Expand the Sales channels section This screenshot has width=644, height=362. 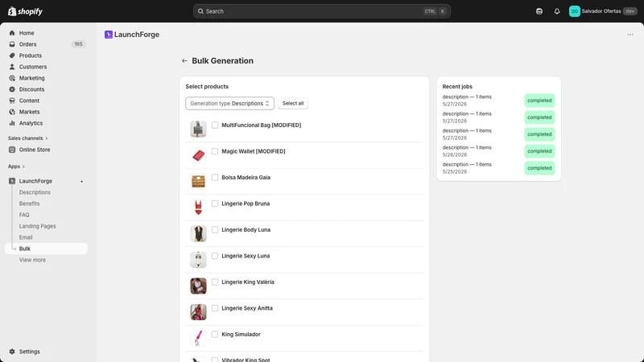click(27, 138)
